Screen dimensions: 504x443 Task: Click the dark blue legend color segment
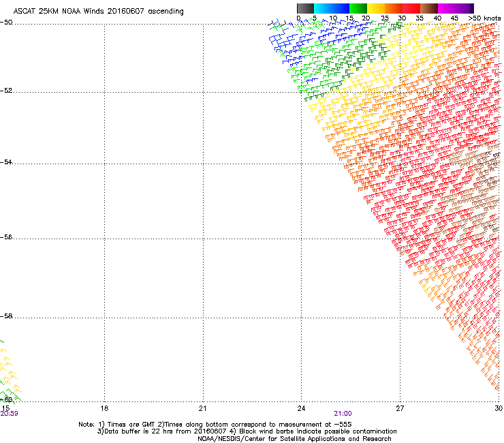point(340,8)
